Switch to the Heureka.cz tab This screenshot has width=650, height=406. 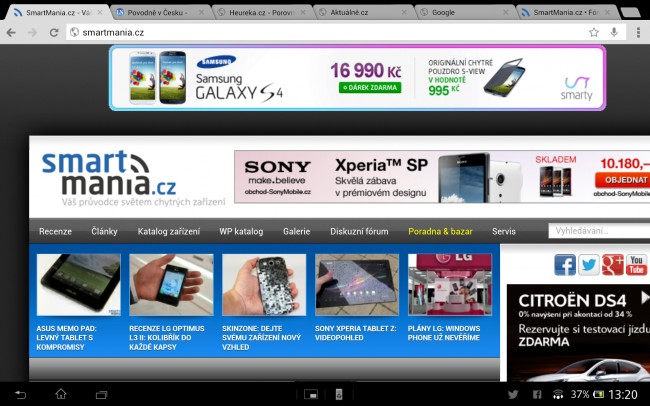pyautogui.click(x=263, y=12)
